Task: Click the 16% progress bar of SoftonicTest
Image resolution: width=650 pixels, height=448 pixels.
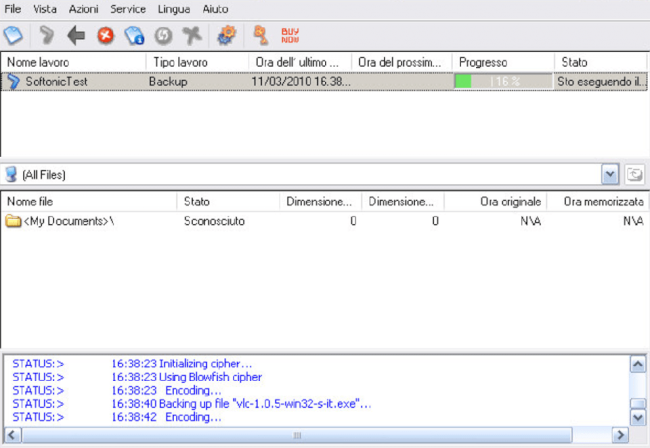Action: (503, 81)
